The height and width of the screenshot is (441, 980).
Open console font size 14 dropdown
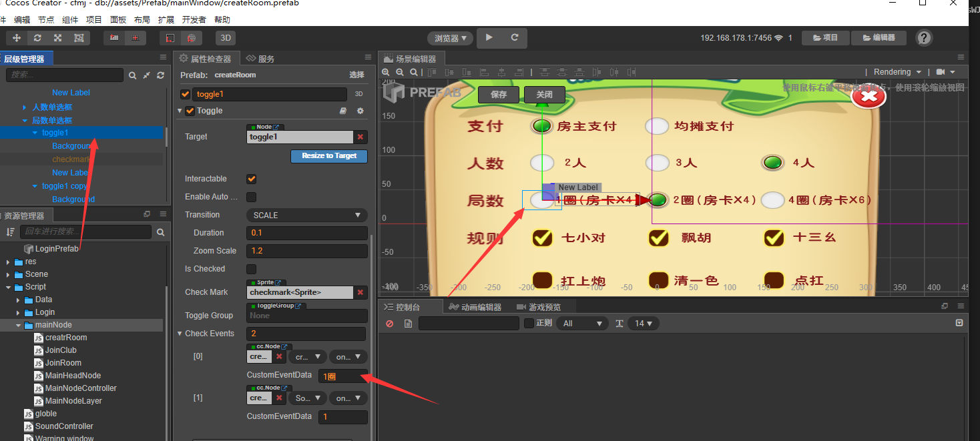point(644,323)
